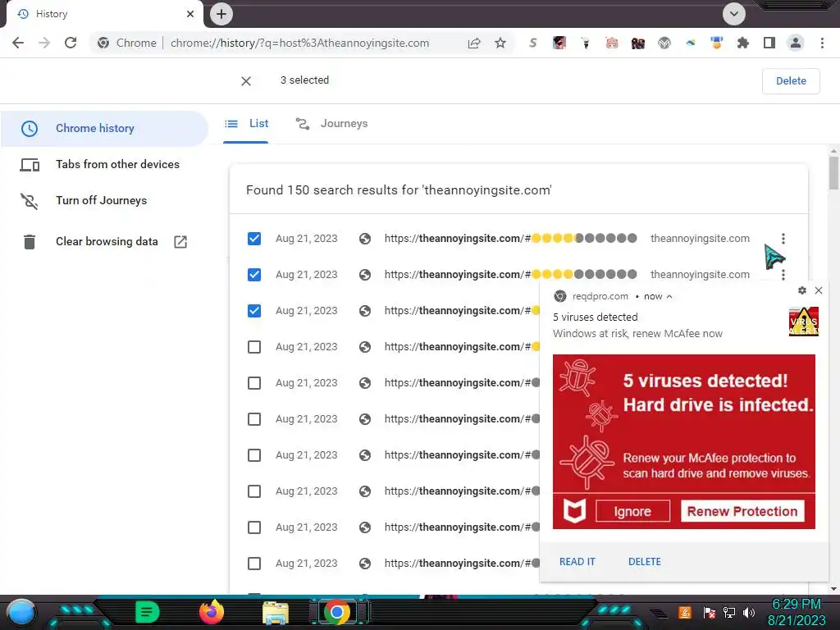Go forward with the browser forward arrow

(44, 43)
